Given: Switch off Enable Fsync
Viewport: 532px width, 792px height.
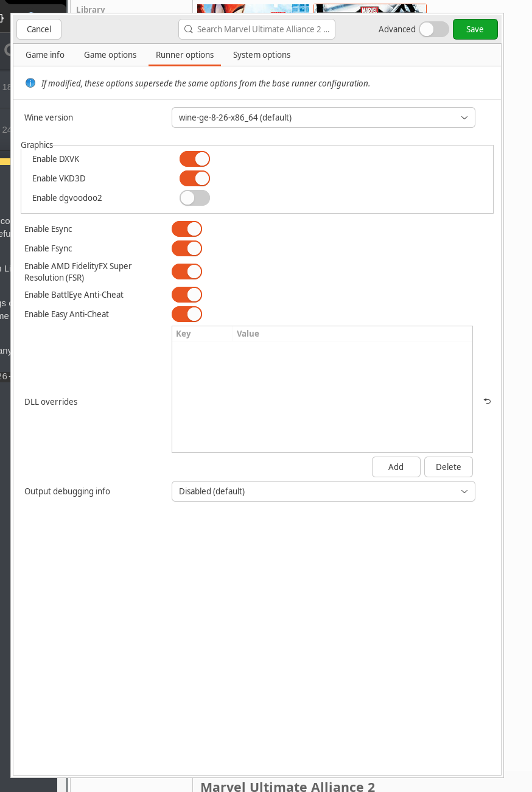Looking at the screenshot, I should (x=187, y=248).
